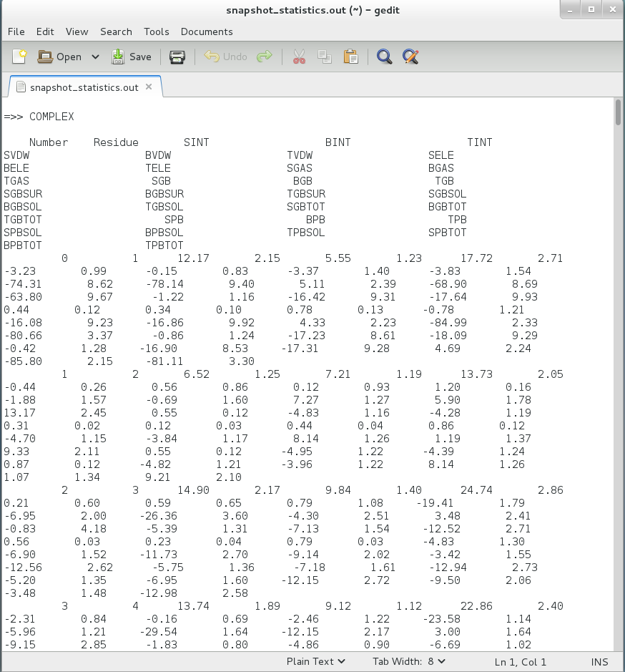Screen dimensions: 625x672
Task: Open the file using Open button
Action: pyautogui.click(x=60, y=57)
